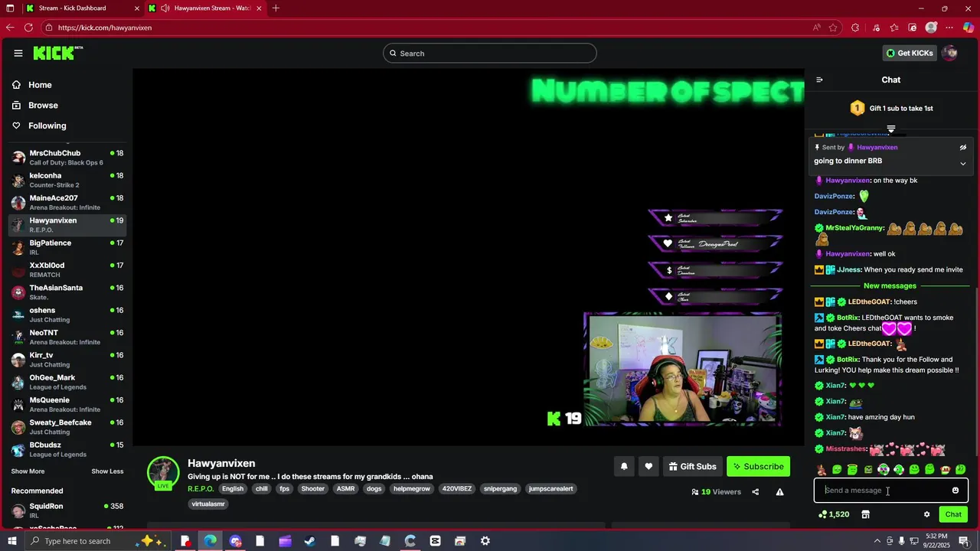Click the 19 Viewers count
Image resolution: width=980 pixels, height=551 pixels.
717,492
